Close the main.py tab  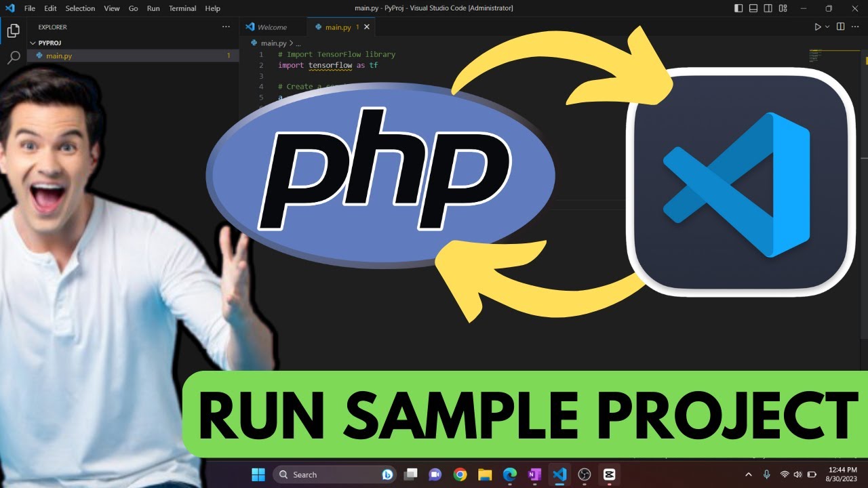tap(367, 27)
